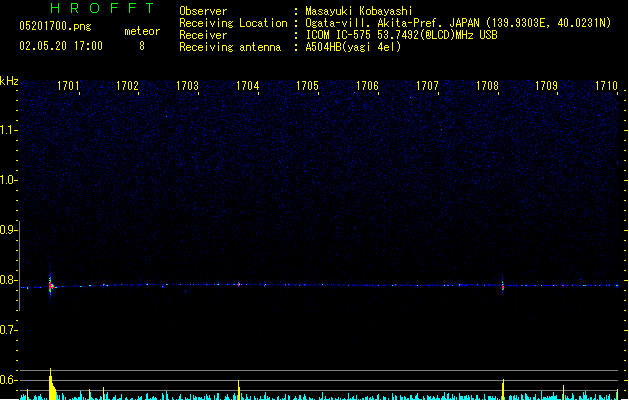629x400 pixels.
Task: Click the 1706 time axis label
Action: 367,86
